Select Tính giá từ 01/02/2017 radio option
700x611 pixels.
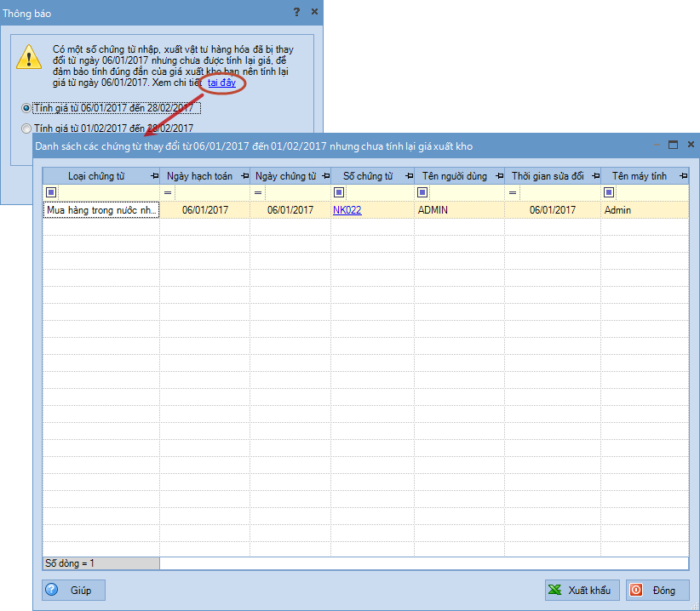click(26, 128)
